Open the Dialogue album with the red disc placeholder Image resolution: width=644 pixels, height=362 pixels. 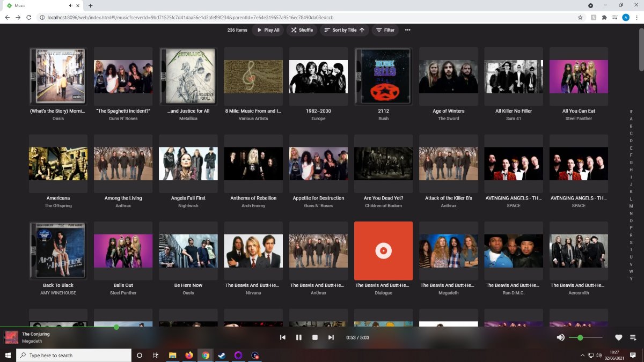tap(383, 250)
